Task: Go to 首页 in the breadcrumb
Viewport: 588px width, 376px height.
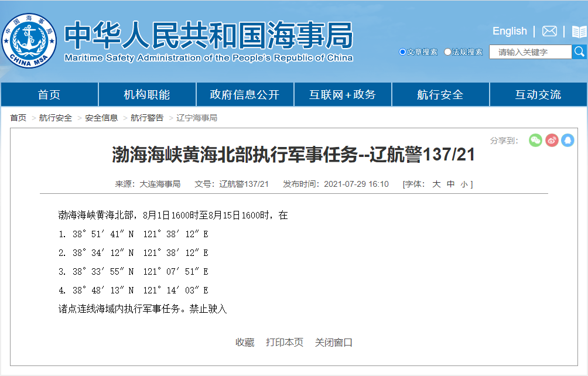Action: click(x=18, y=118)
